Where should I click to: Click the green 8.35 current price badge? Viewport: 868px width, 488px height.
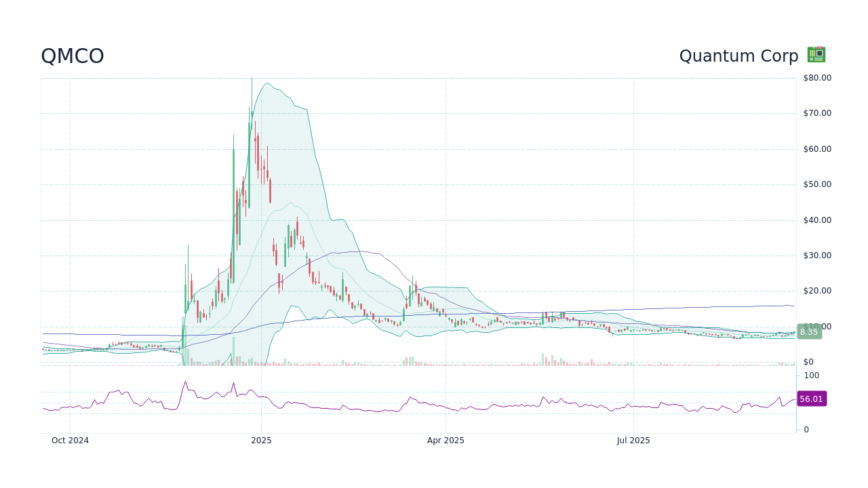pyautogui.click(x=808, y=331)
